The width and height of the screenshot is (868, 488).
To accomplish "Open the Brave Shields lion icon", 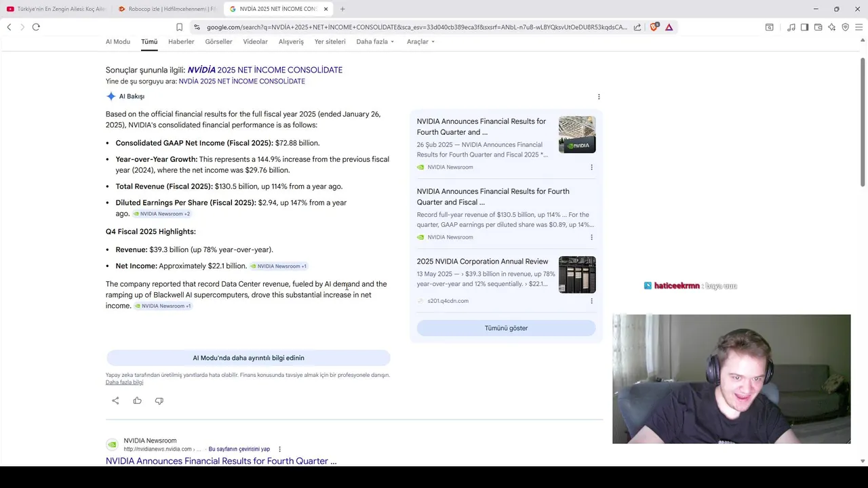I will click(x=654, y=27).
